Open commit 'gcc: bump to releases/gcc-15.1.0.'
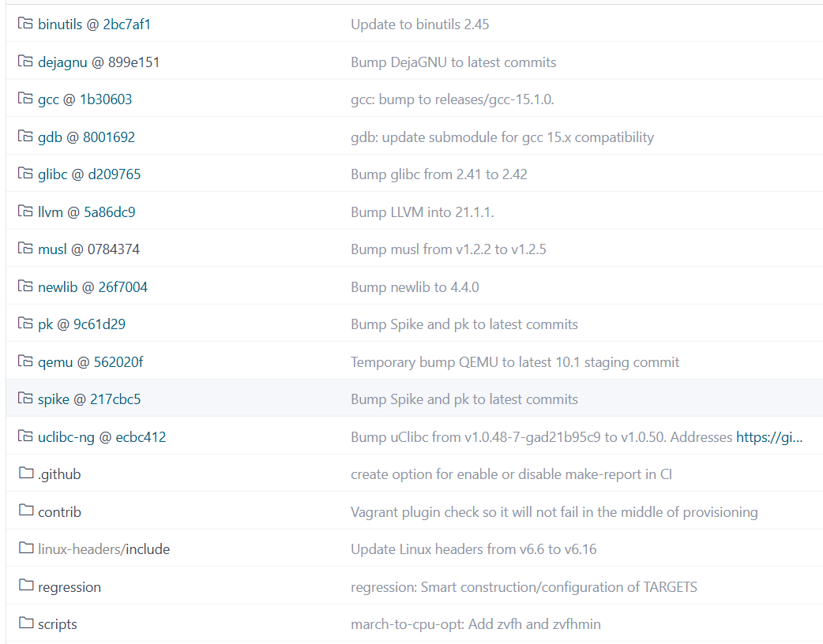823x644 pixels. tap(453, 99)
